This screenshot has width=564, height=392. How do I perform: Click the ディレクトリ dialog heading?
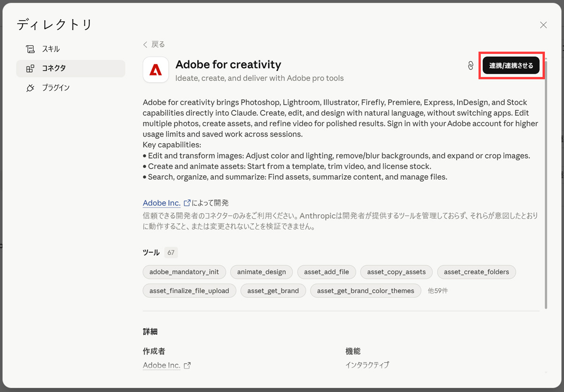[x=55, y=25]
